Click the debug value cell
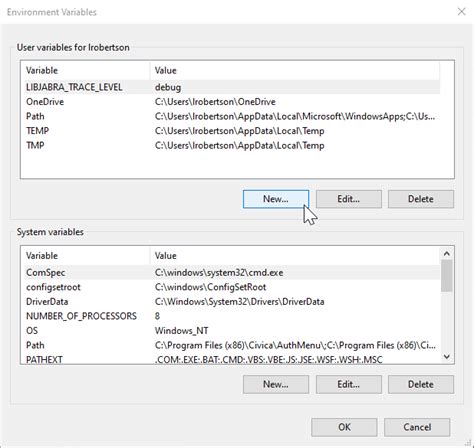Screen dimensions: 474x448 pyautogui.click(x=168, y=87)
